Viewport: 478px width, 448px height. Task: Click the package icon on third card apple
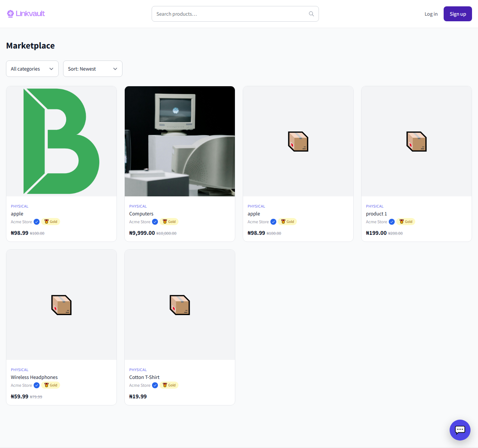tap(298, 141)
